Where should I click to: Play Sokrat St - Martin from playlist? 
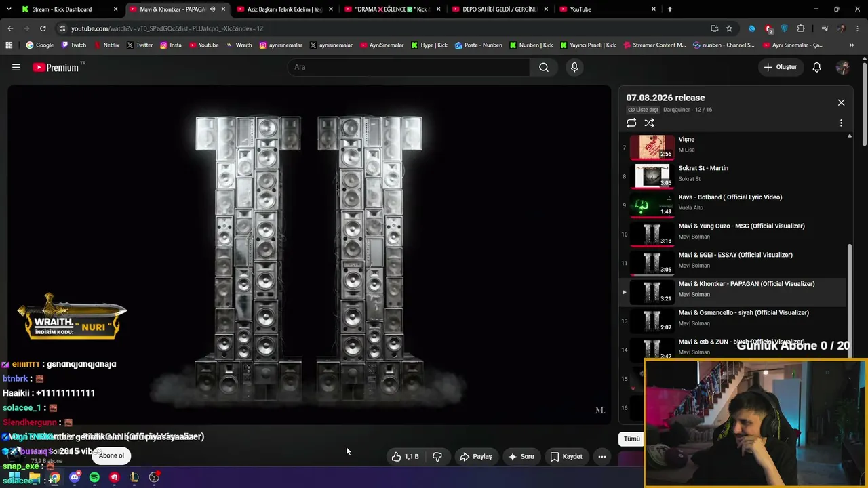[732, 176]
